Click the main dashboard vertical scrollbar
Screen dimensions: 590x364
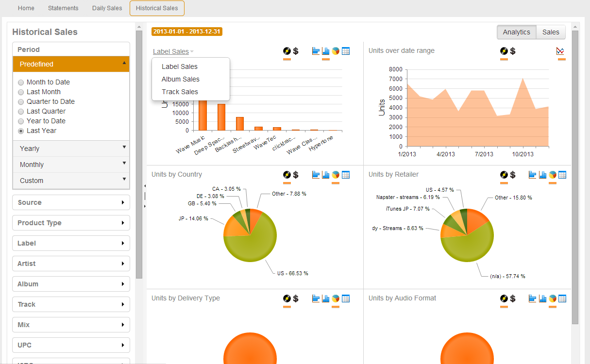575,177
